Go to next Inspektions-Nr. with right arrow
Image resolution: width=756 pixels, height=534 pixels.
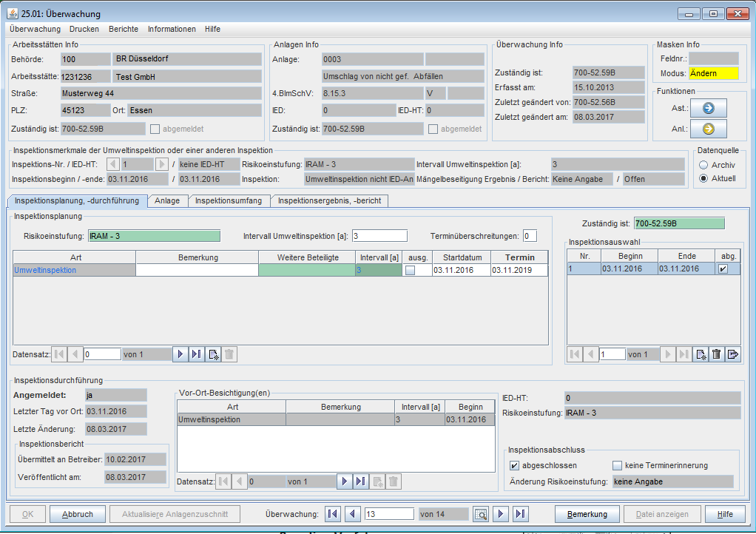[161, 164]
